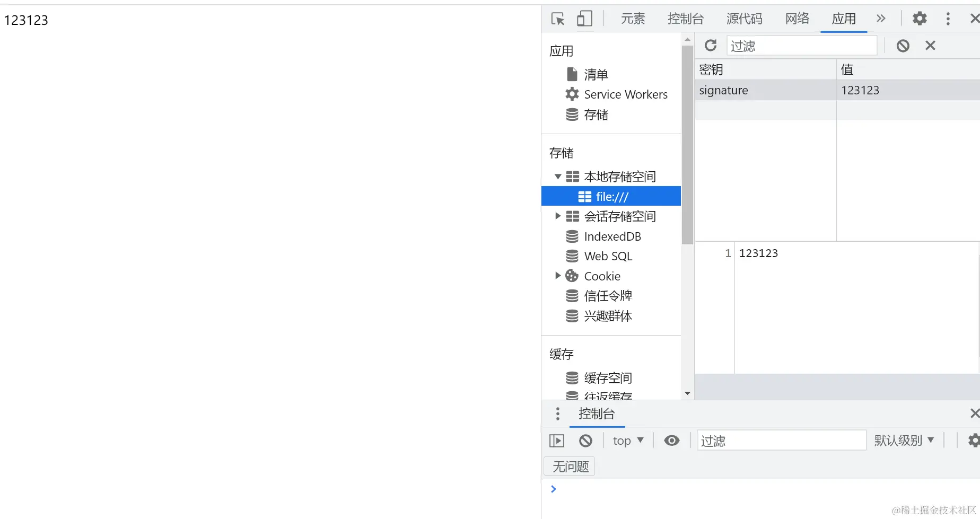Image resolution: width=980 pixels, height=519 pixels.
Task: Open the console drawer three-dot menu
Action: coord(557,414)
